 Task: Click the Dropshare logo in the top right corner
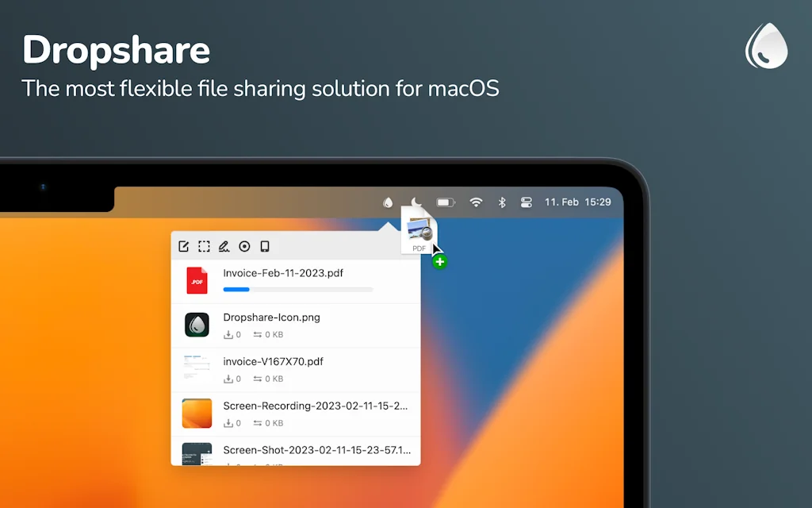click(x=767, y=45)
